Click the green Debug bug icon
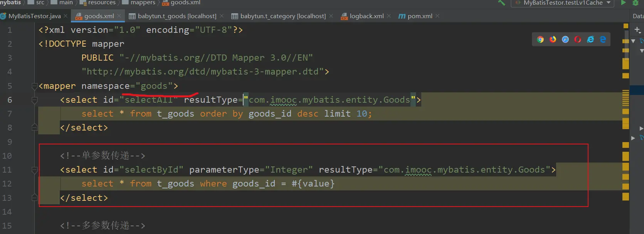This screenshot has width=644, height=234. (636, 3)
